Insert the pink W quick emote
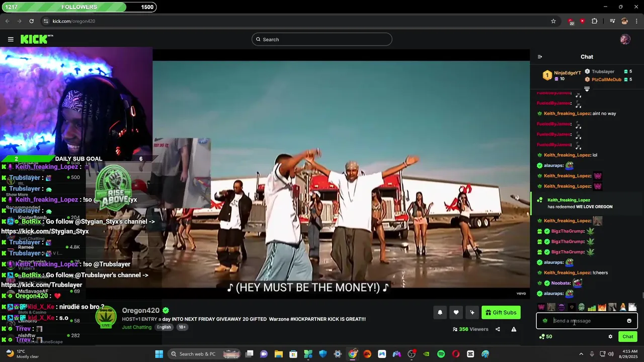The height and width of the screenshot is (362, 644). click(541, 307)
